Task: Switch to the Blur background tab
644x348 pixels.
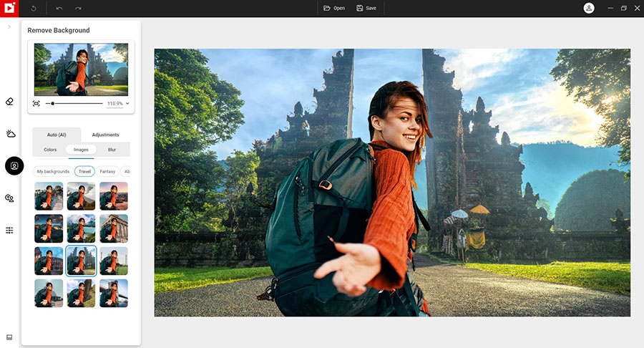Action: pos(112,150)
